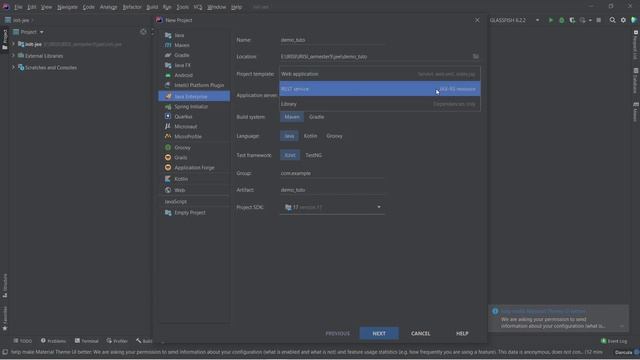The image size is (640, 360).
Task: Click Group field com.example
Action: tap(332, 173)
